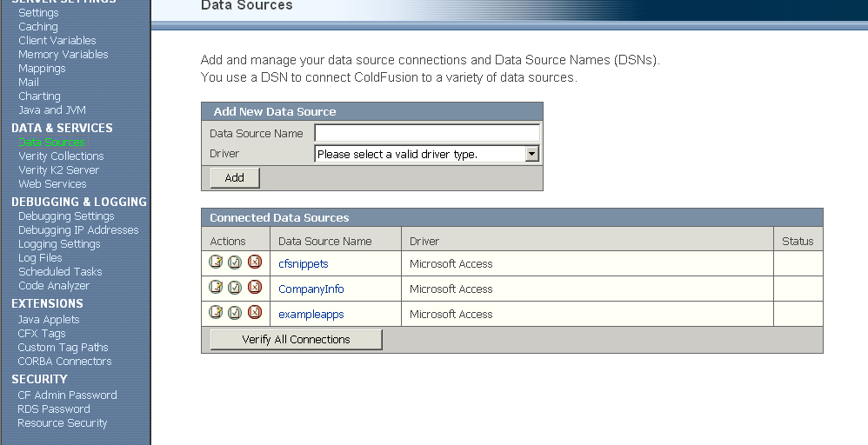Edit the exampleapps data source

[x=216, y=312]
